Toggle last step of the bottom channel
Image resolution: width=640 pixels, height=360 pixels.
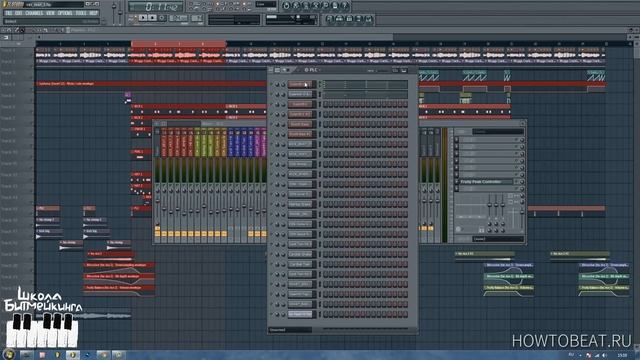(405, 314)
